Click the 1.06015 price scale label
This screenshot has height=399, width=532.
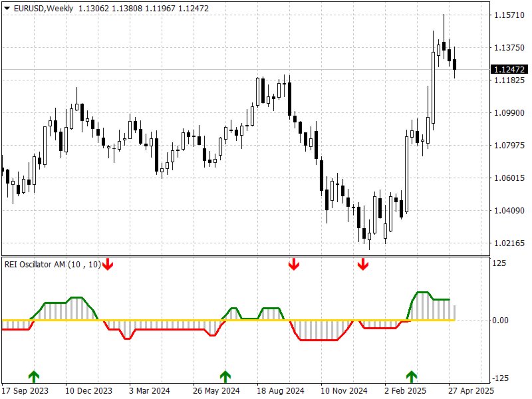click(509, 178)
